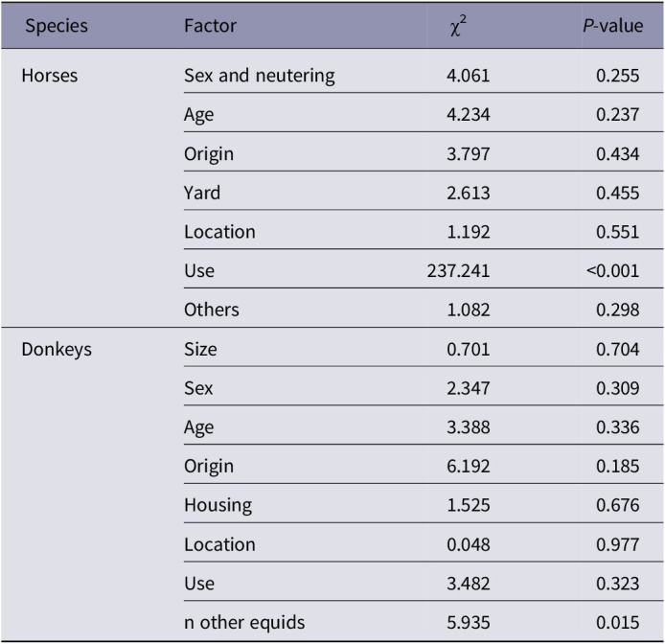Select the Yard factor row
The image size is (665, 644).
point(424,191)
